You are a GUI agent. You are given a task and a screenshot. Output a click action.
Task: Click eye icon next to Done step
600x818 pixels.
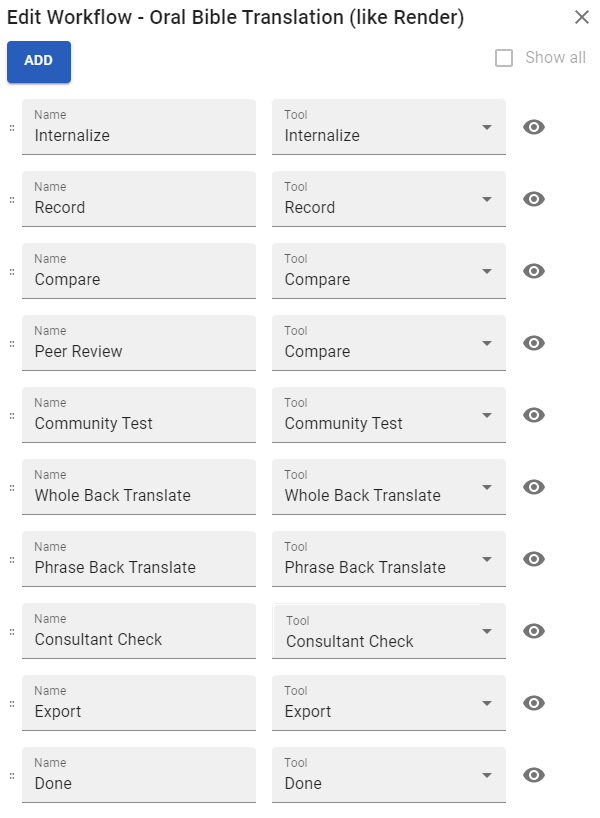[x=534, y=775]
